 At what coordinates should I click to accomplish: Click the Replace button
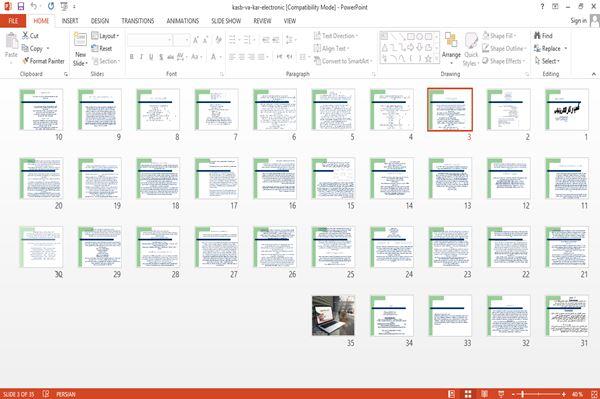pyautogui.click(x=547, y=48)
